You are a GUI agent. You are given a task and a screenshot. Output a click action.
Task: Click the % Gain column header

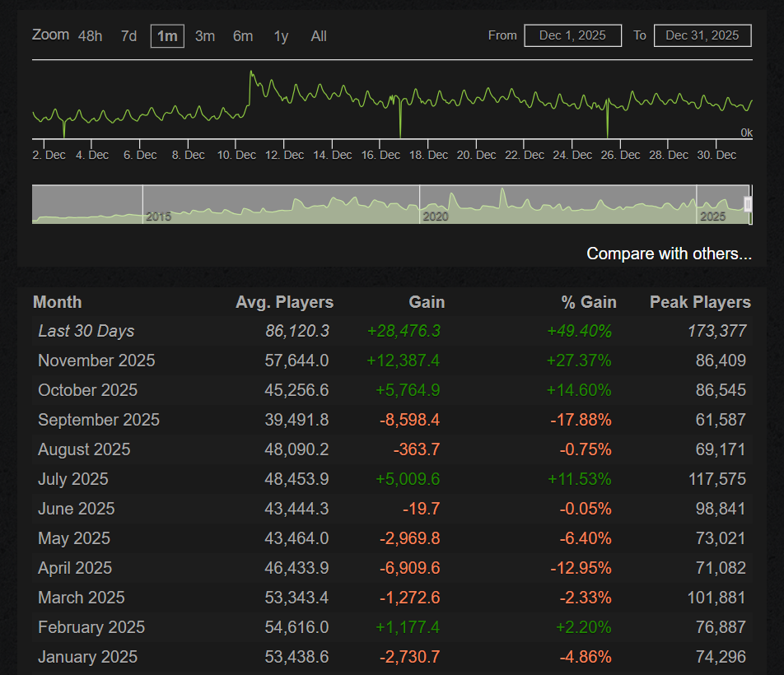coord(589,302)
